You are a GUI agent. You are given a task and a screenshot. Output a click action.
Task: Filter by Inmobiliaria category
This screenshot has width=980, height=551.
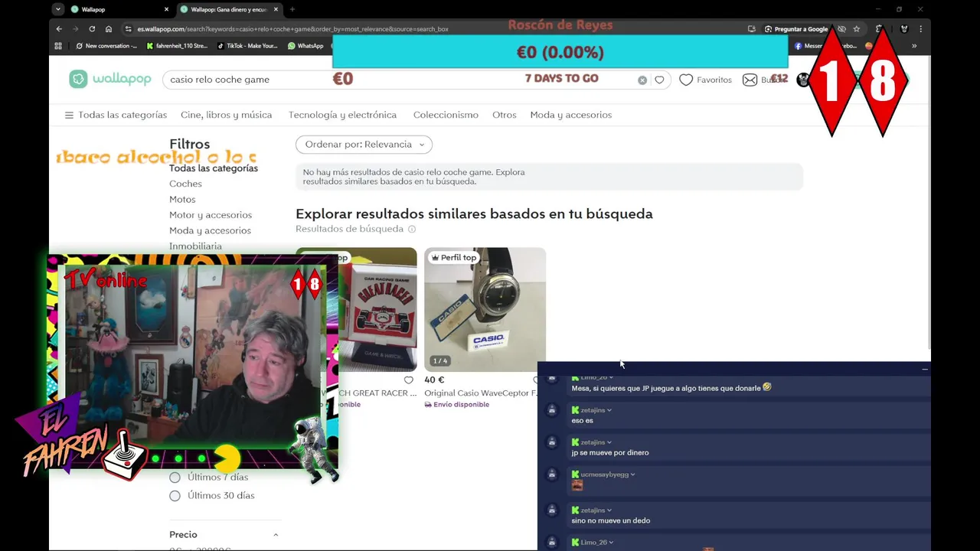tap(195, 246)
